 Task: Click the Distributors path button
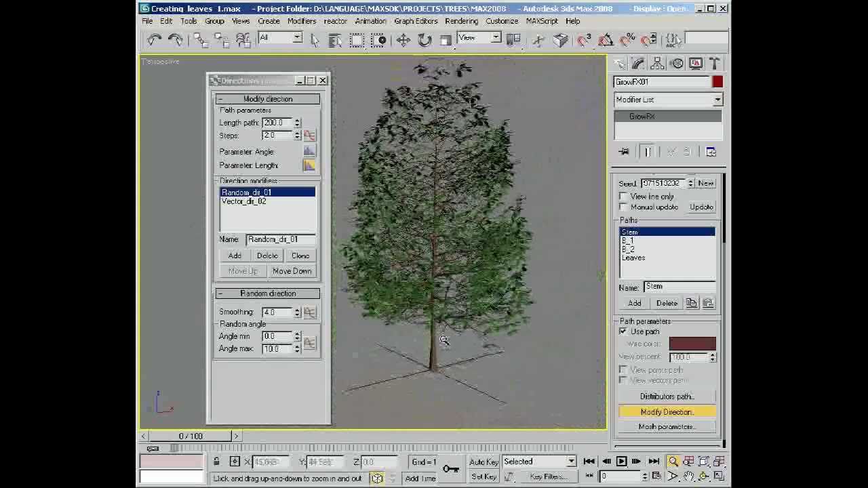(667, 396)
